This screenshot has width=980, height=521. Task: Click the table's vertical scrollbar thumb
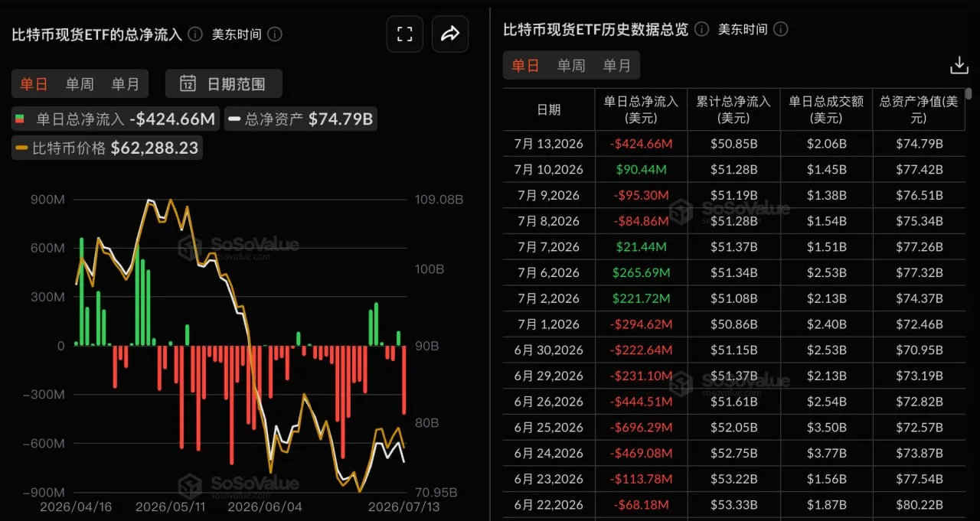[969, 93]
